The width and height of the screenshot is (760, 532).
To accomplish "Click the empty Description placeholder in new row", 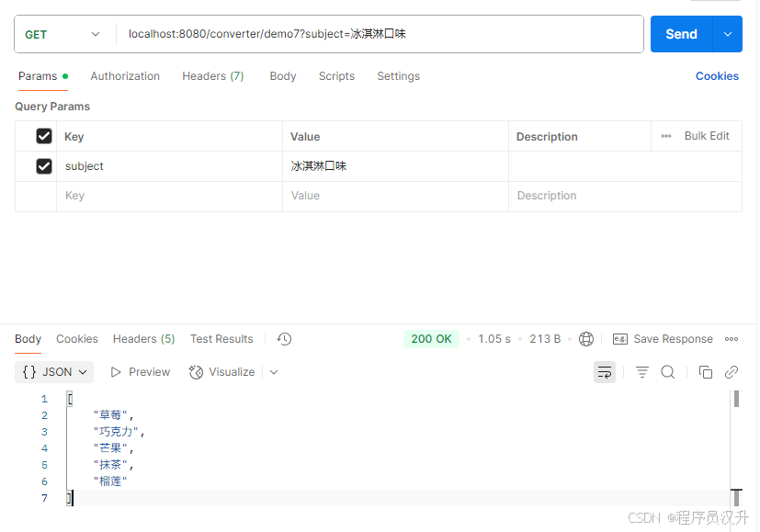I will pos(625,196).
